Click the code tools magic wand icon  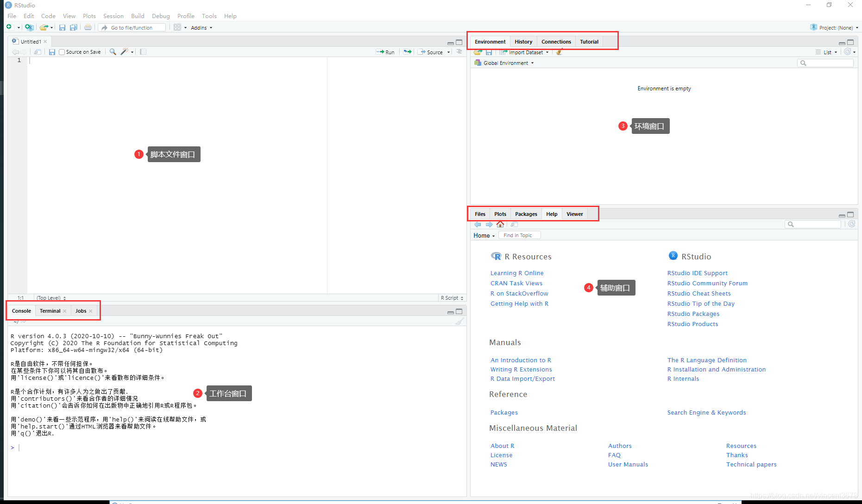[x=124, y=52]
